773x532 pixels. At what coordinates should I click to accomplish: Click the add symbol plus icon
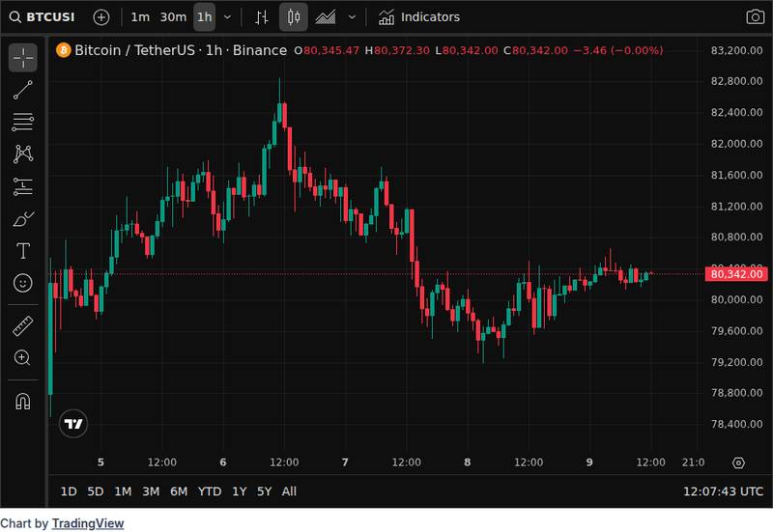tap(101, 17)
